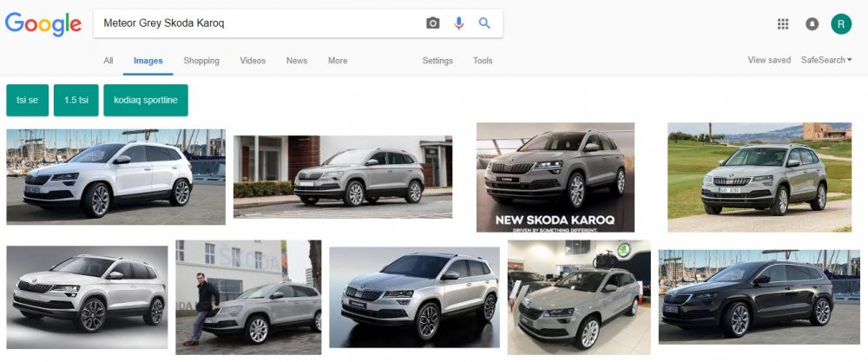Open the black Skoda Karoq thumbnail
This screenshot has height=362, width=868.
click(759, 297)
